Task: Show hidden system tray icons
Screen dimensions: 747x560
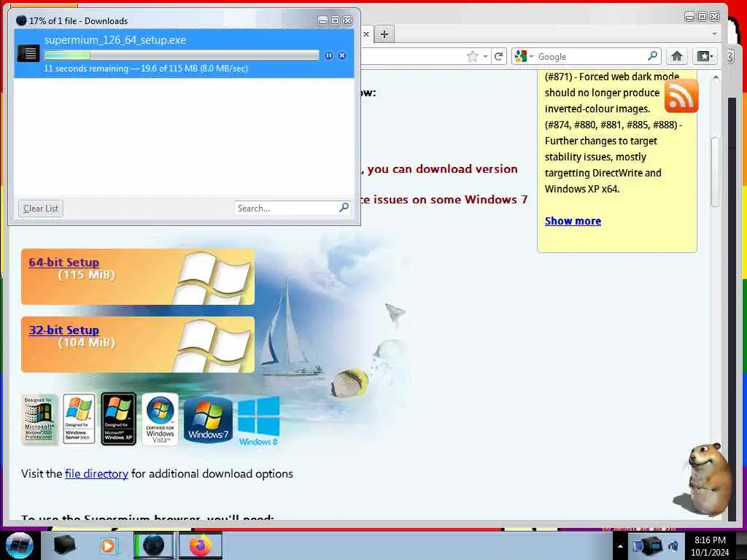Action: (x=620, y=546)
